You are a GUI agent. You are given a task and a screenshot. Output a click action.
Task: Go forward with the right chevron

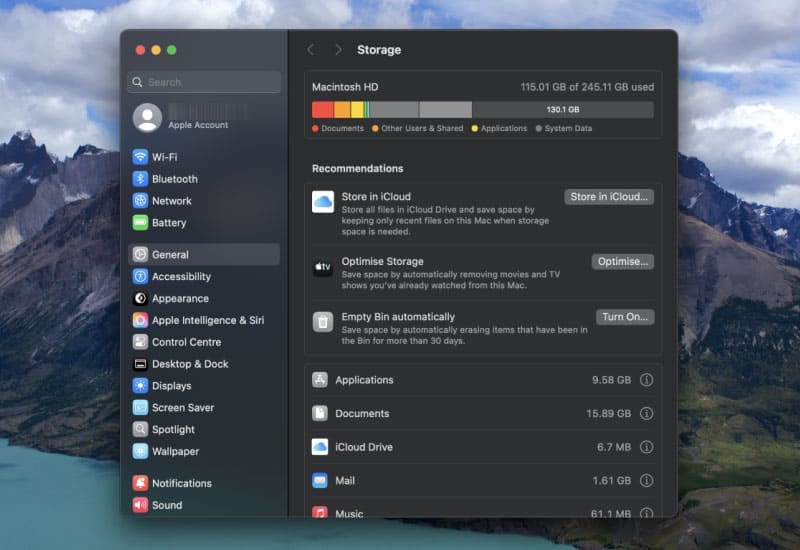pos(338,49)
